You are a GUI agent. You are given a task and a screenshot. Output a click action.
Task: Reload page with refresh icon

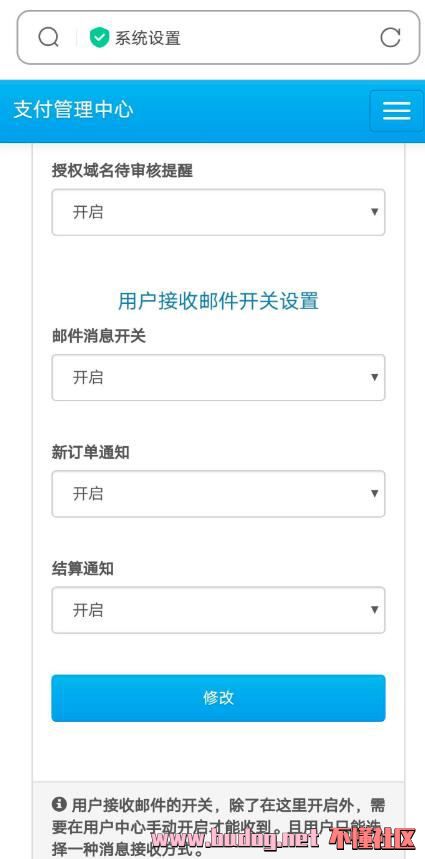(390, 38)
